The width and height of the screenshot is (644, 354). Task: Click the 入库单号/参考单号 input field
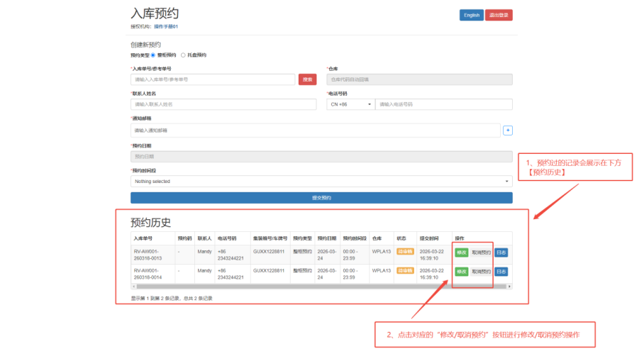(x=213, y=79)
